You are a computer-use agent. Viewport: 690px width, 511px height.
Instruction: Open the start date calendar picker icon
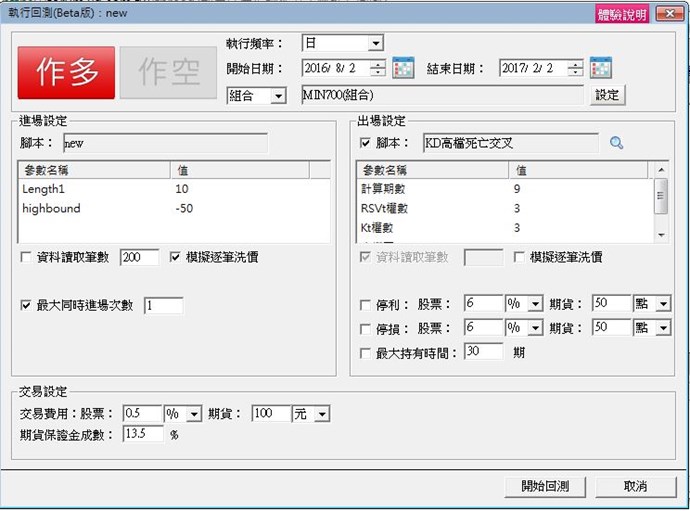(403, 69)
